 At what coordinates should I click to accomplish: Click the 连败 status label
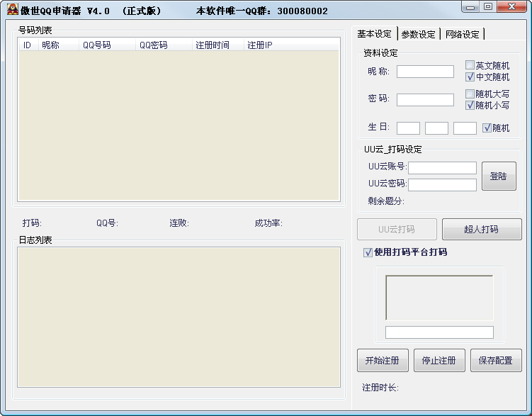pyautogui.click(x=179, y=223)
